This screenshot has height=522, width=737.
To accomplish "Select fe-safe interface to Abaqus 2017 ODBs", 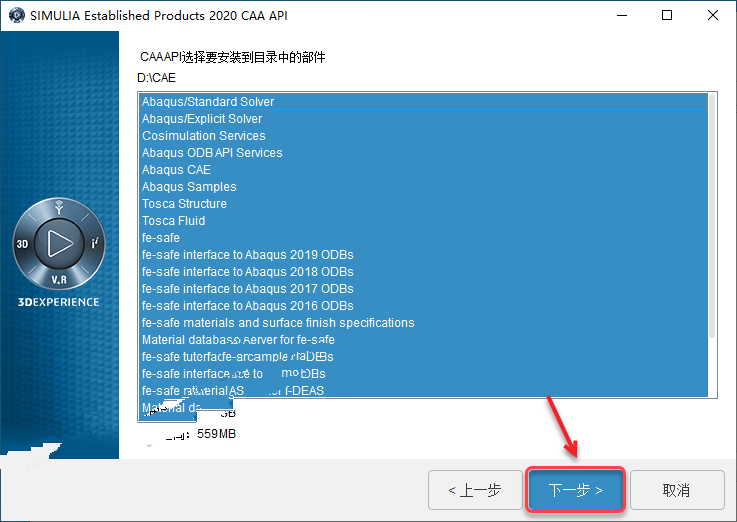I will pyautogui.click(x=423, y=288).
